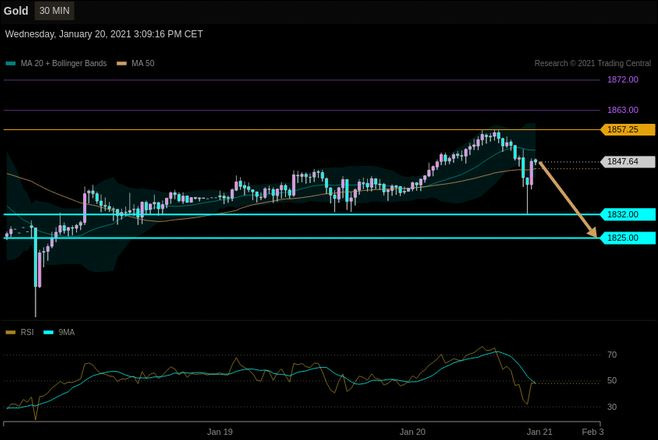The height and width of the screenshot is (440, 658).
Task: Click the '9MA' indicator legend label
Action: 66,332
